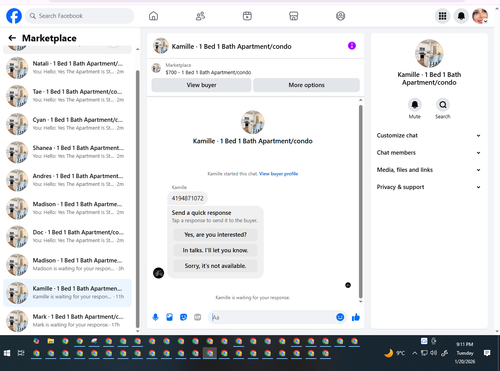Open the emoji picker in message box
The height and width of the screenshot is (371, 500).
(x=340, y=317)
